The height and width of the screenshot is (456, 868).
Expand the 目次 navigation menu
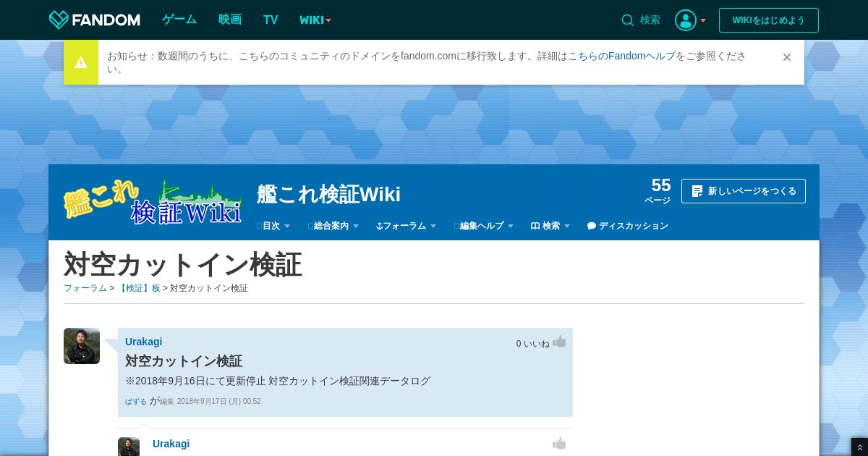273,226
